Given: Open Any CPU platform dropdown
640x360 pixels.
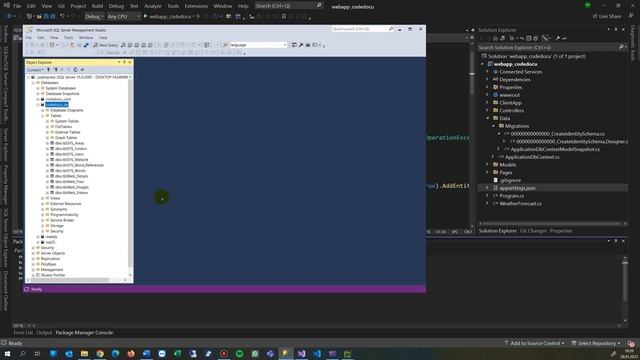Looking at the screenshot, I should point(123,16).
